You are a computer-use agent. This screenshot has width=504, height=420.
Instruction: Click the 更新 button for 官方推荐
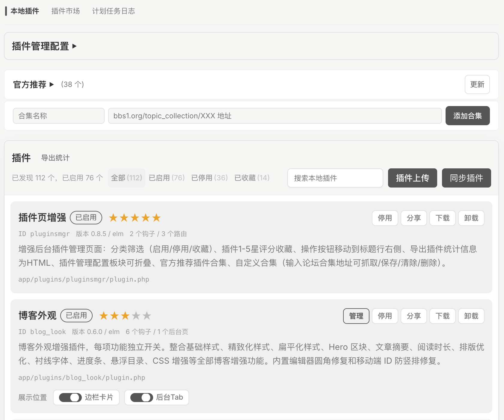[477, 84]
